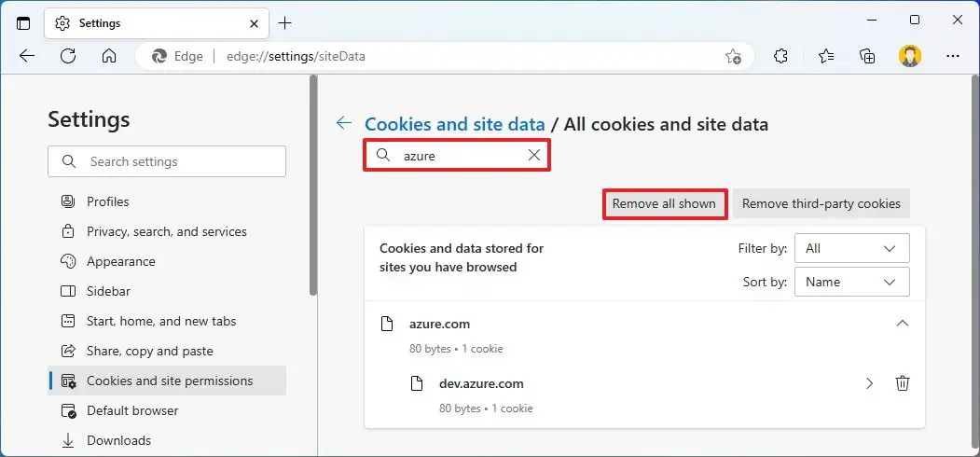Click the Refresh page icon
This screenshot has width=980, height=457.
(x=68, y=56)
